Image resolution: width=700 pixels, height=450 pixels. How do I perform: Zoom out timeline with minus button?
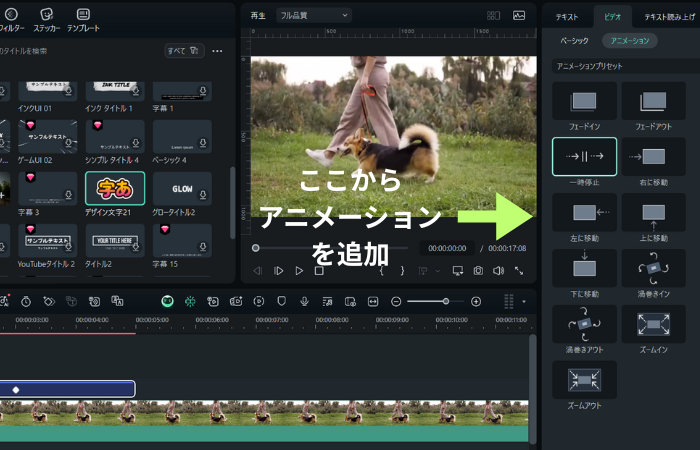(396, 302)
